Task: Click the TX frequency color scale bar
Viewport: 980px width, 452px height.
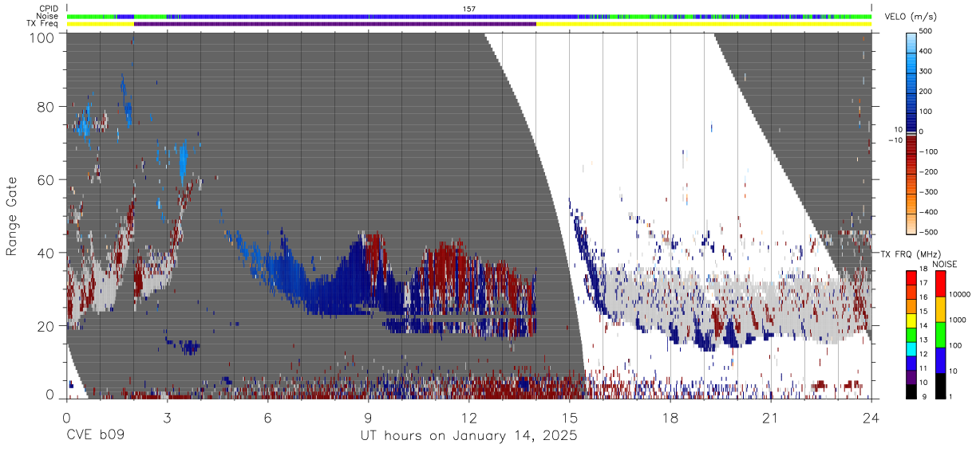Action: (x=910, y=333)
